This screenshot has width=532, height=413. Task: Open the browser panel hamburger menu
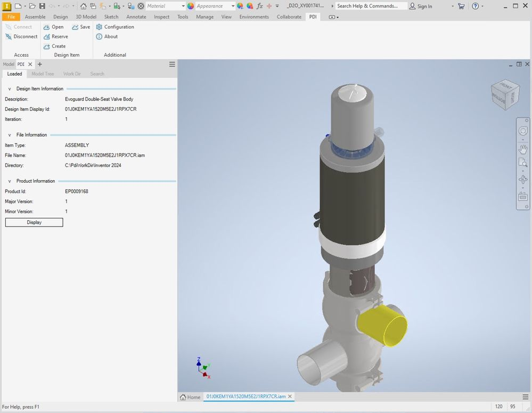[172, 64]
